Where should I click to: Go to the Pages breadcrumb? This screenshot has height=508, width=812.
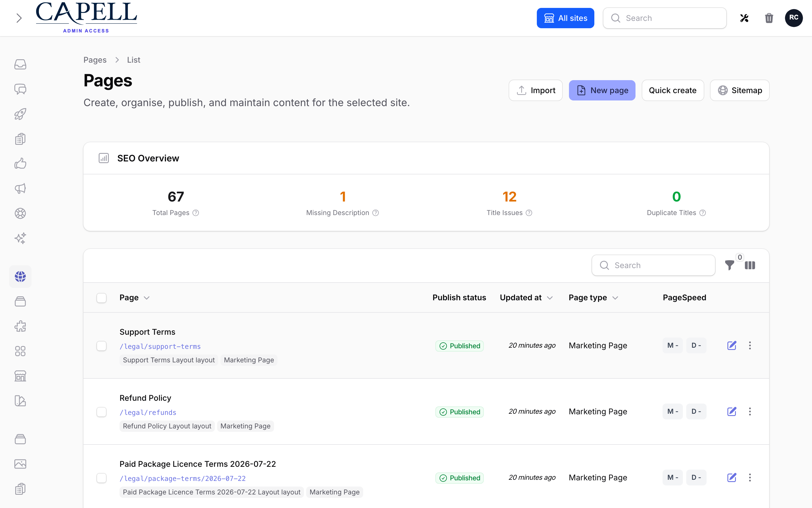[95, 60]
